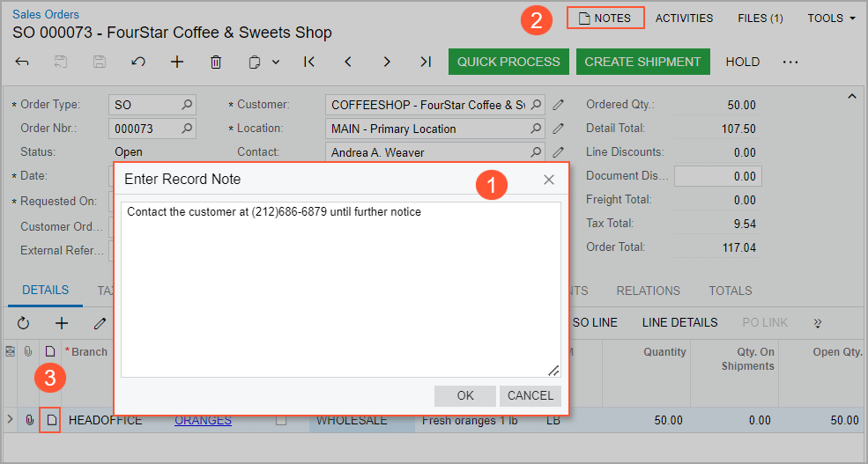This screenshot has width=868, height=464.
Task: Edit the Customer with pencil icon
Action: click(x=558, y=105)
